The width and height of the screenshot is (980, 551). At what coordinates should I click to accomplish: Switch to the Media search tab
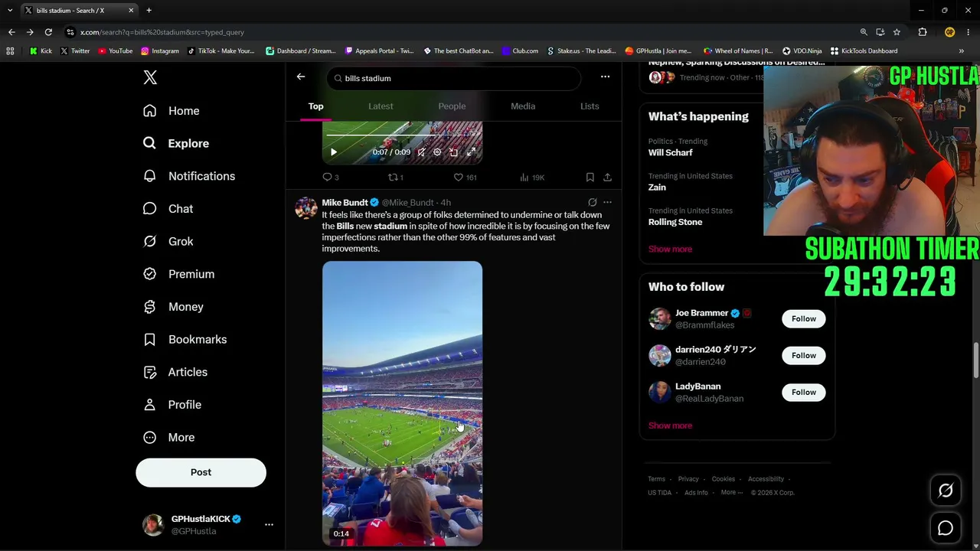coord(523,106)
